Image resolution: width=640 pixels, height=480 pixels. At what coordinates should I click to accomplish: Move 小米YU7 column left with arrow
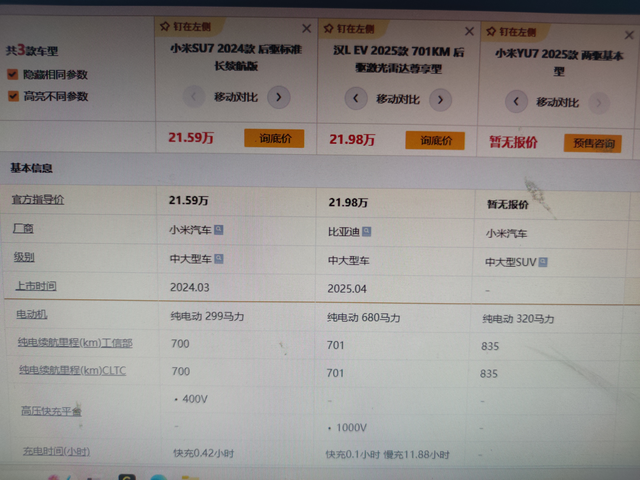click(x=516, y=101)
